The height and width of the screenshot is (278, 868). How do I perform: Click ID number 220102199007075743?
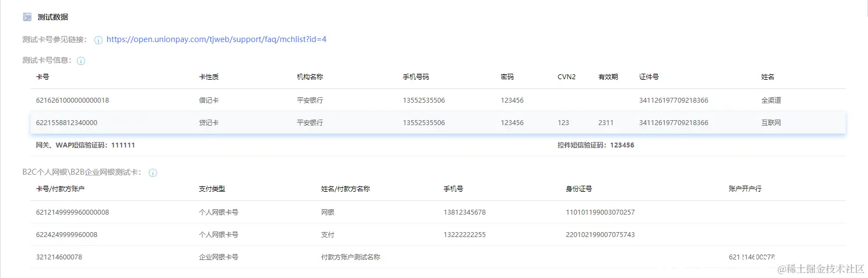pos(600,235)
